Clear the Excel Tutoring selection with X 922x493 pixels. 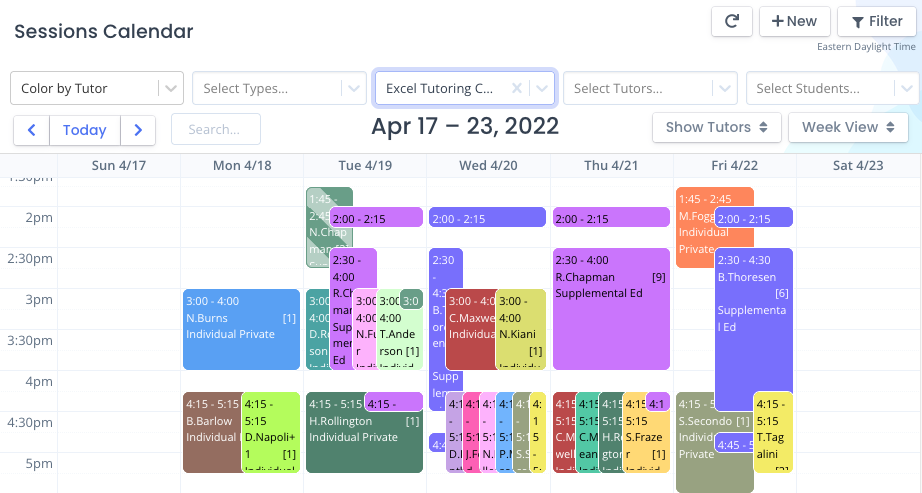517,88
